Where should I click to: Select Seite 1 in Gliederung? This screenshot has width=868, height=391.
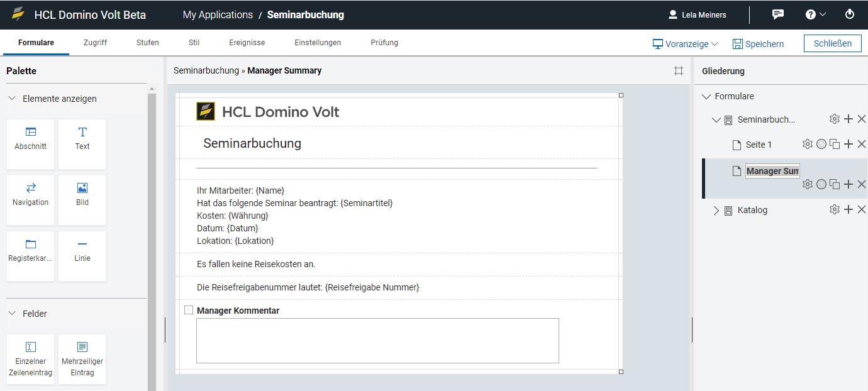coord(759,145)
